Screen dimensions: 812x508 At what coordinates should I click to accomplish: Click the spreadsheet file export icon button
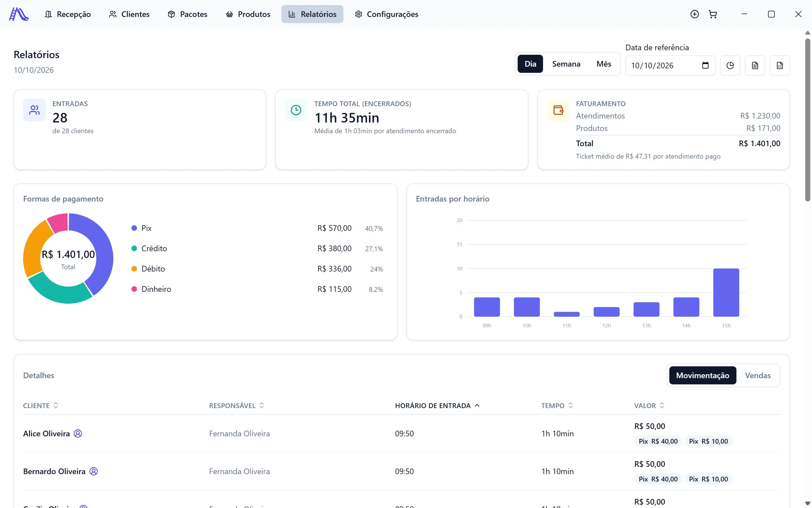point(780,65)
